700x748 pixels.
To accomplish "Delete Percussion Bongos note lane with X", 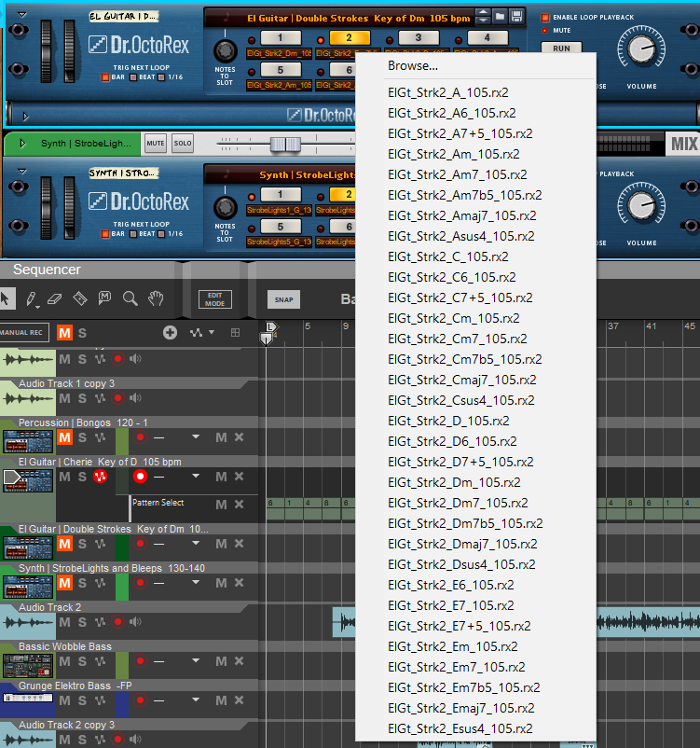I will (239, 437).
